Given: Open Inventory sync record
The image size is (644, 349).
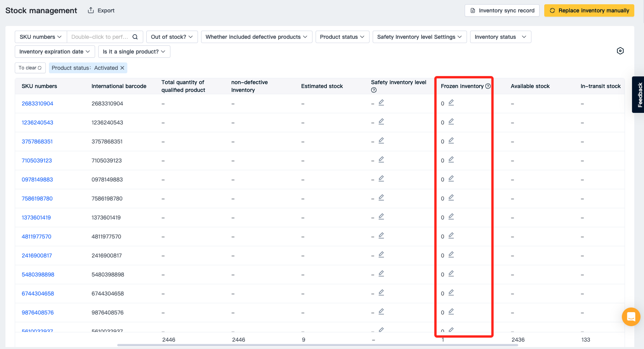Looking at the screenshot, I should 502,10.
